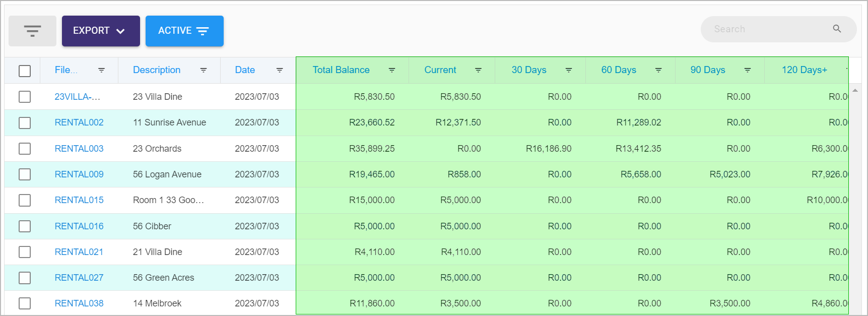
Task: Open the 30 Days column filter menu
Action: (x=569, y=70)
